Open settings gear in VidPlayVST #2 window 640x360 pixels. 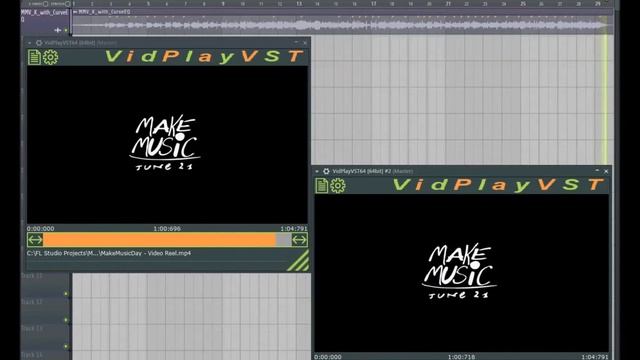[x=338, y=186]
